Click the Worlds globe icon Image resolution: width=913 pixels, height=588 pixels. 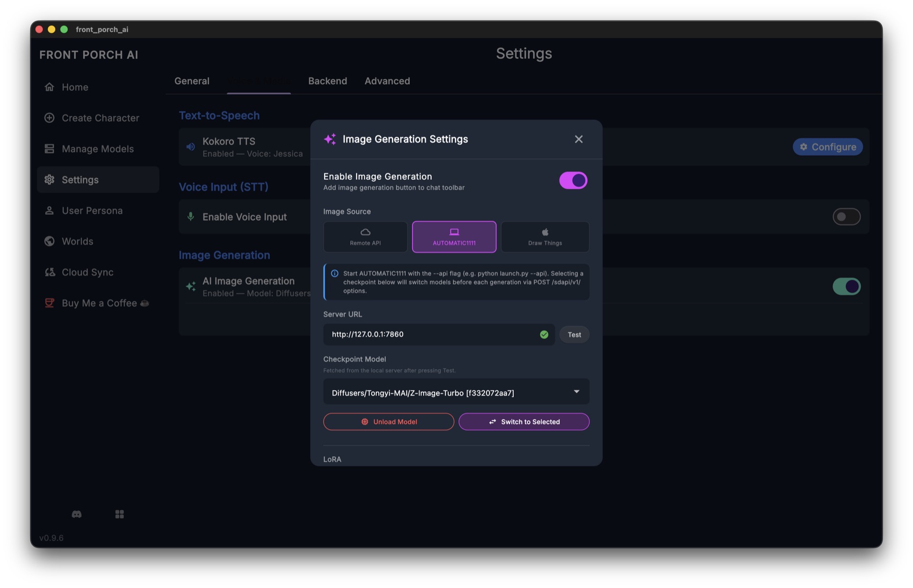49,241
